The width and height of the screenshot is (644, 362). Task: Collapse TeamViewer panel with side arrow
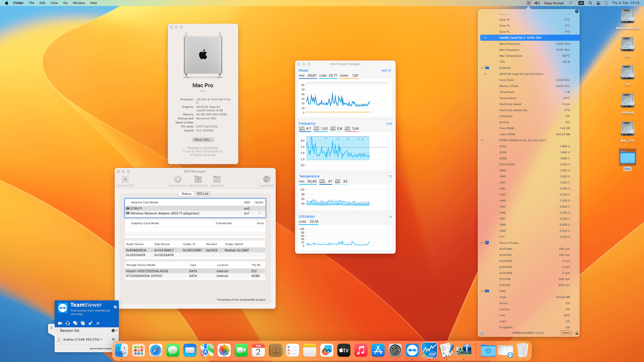click(x=51, y=328)
